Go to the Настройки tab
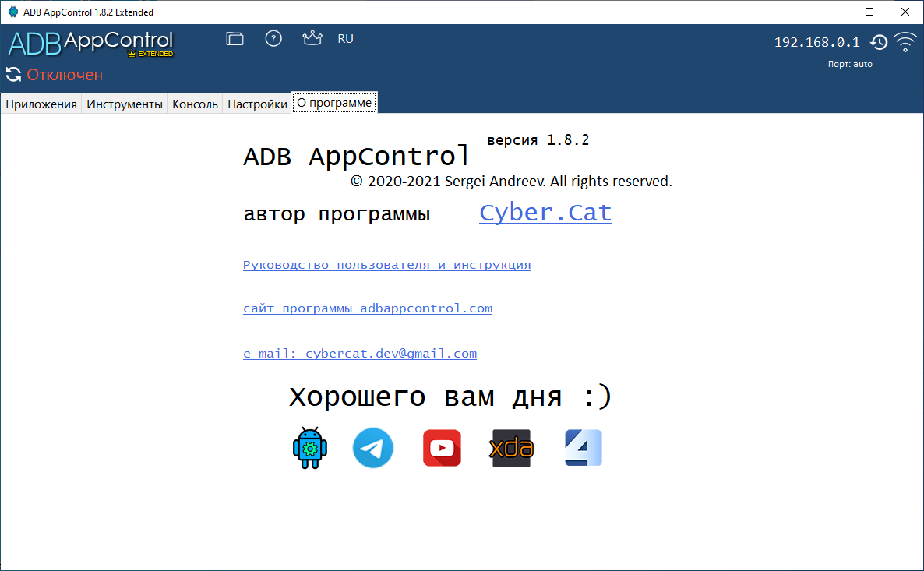924x571 pixels. pos(258,104)
